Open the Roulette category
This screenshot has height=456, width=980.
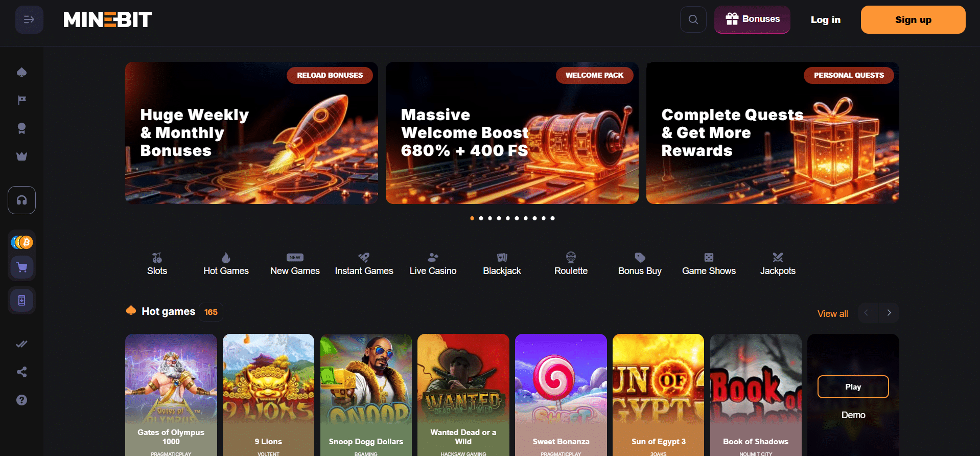tap(571, 264)
